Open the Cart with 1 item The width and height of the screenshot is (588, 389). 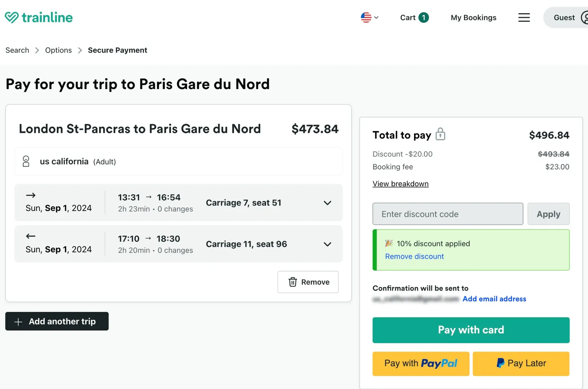pos(414,18)
